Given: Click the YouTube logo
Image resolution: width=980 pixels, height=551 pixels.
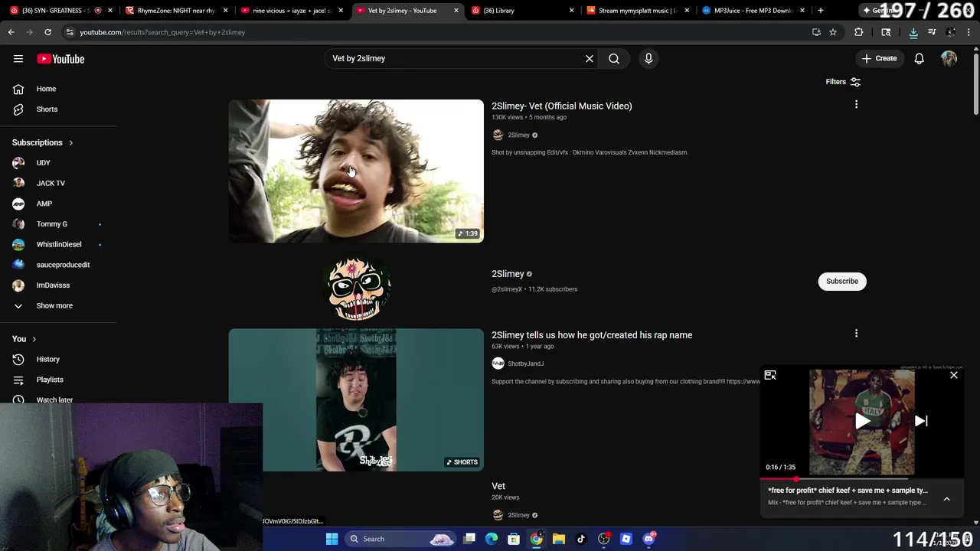Looking at the screenshot, I should coord(60,59).
